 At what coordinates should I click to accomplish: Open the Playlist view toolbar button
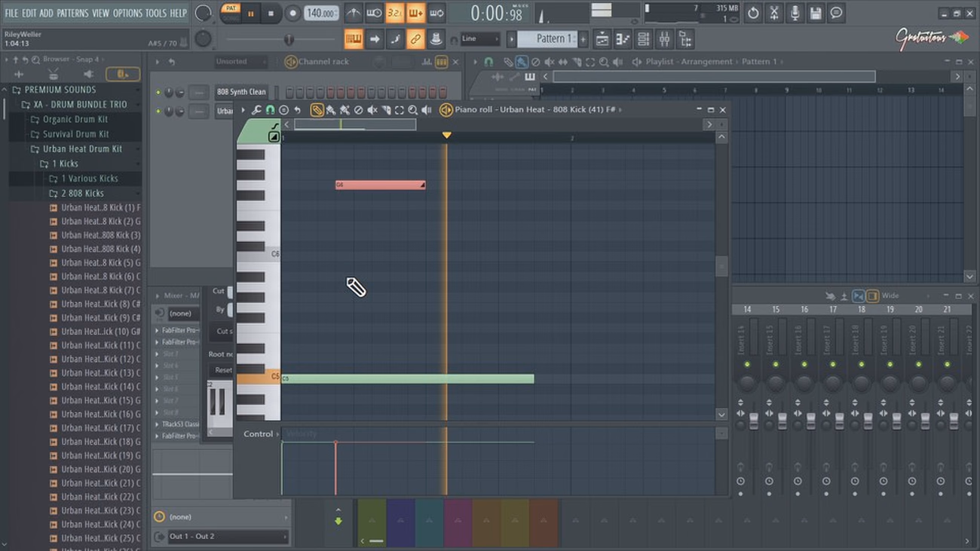click(x=602, y=39)
